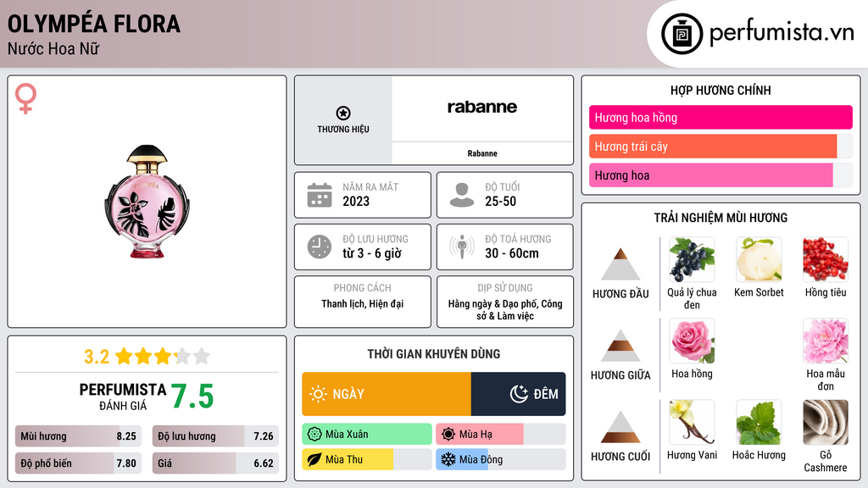Click the top notes pyramid icon
Image resolution: width=868 pixels, height=488 pixels.
(x=620, y=264)
